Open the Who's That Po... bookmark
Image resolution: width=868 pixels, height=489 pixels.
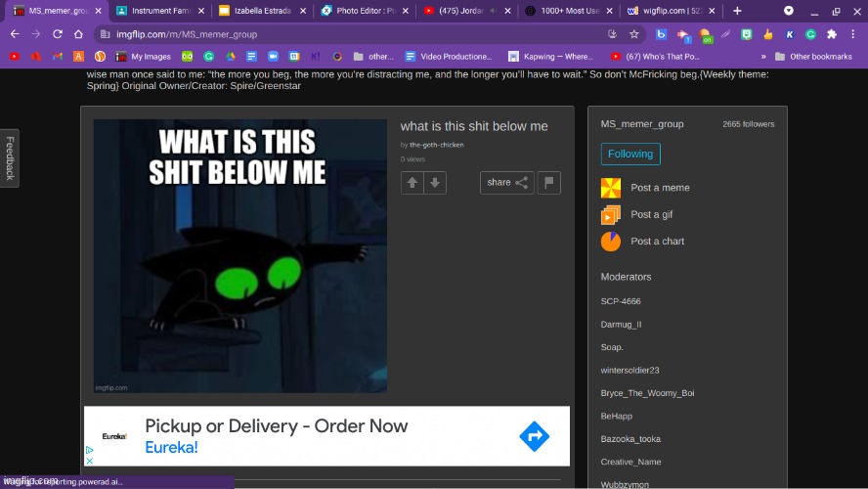655,57
